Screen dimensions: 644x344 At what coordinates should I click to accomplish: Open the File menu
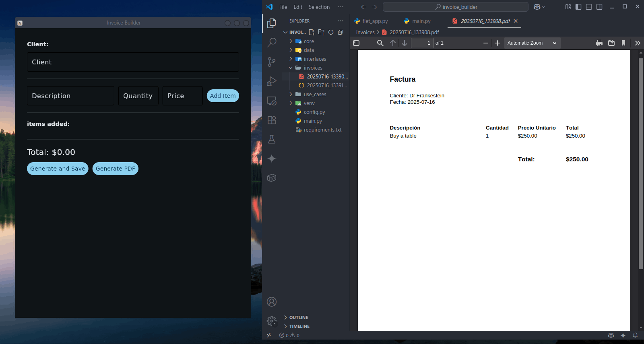click(x=283, y=7)
